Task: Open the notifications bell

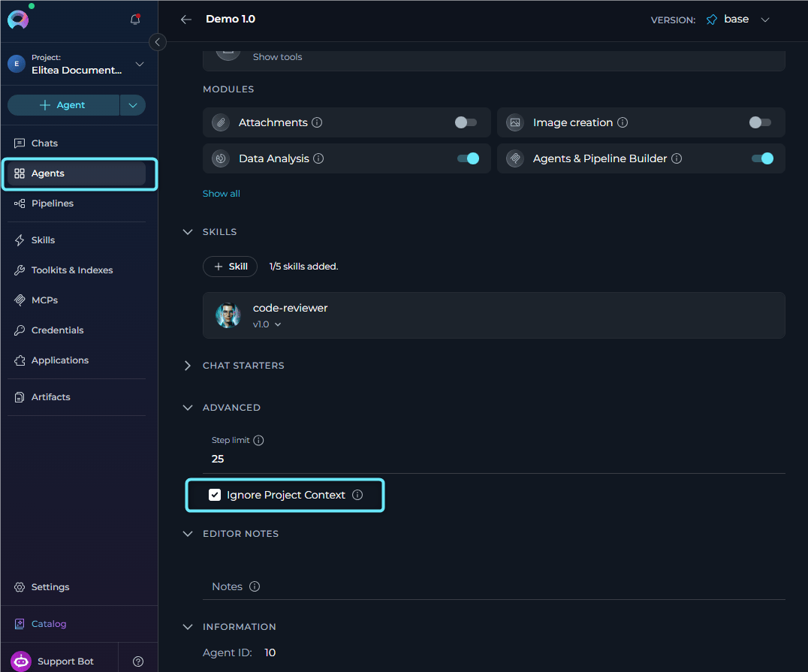Action: click(135, 19)
